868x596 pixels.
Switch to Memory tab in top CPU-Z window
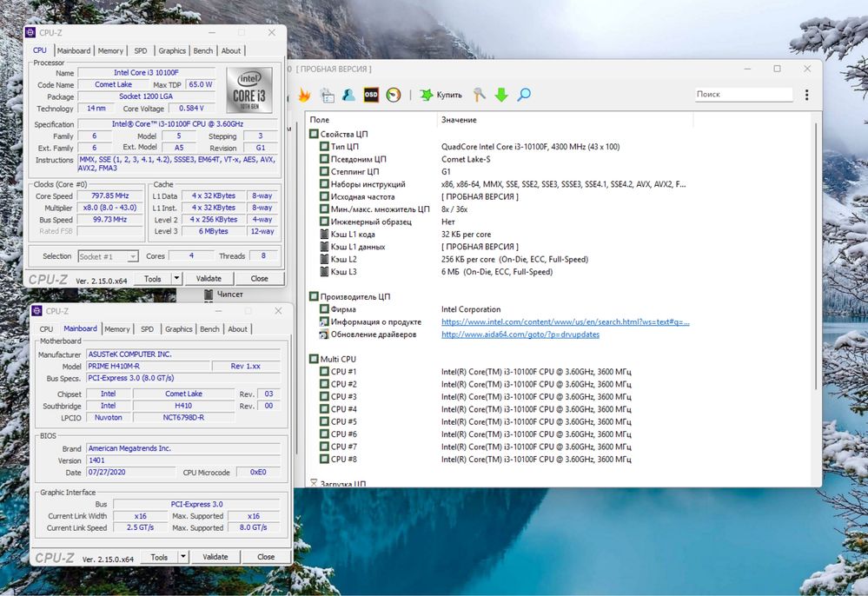110,50
